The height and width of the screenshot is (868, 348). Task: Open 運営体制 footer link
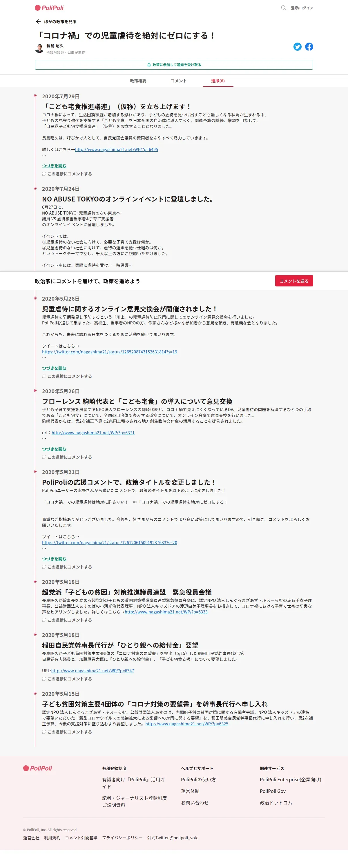pos(190,791)
